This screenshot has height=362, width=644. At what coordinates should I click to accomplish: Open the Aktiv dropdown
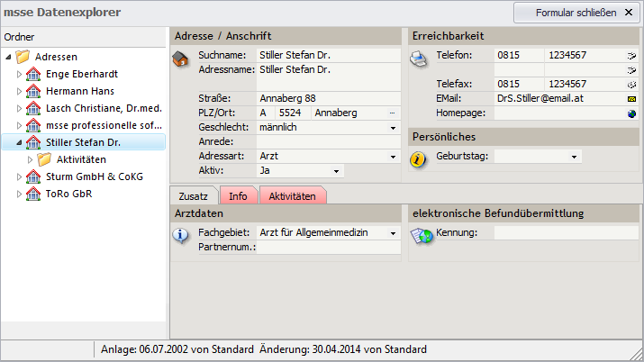pyautogui.click(x=336, y=171)
